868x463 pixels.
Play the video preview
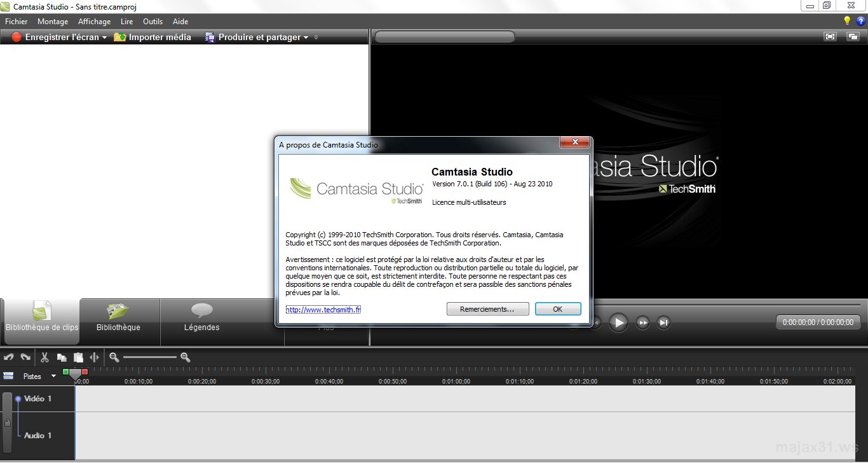click(618, 322)
